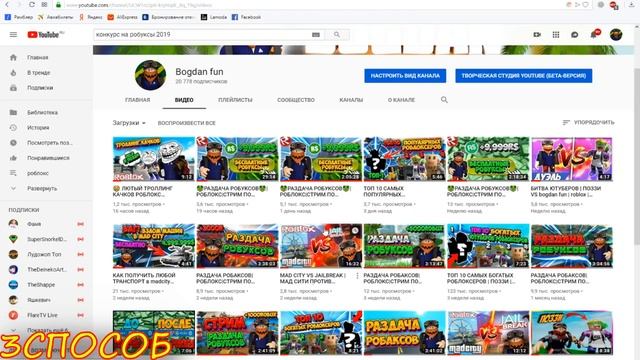The width and height of the screenshot is (640, 360).
Task: Click ТВОРЧЕСКАЯ СТУДИЯ YOUTUBE button
Action: tap(524, 76)
